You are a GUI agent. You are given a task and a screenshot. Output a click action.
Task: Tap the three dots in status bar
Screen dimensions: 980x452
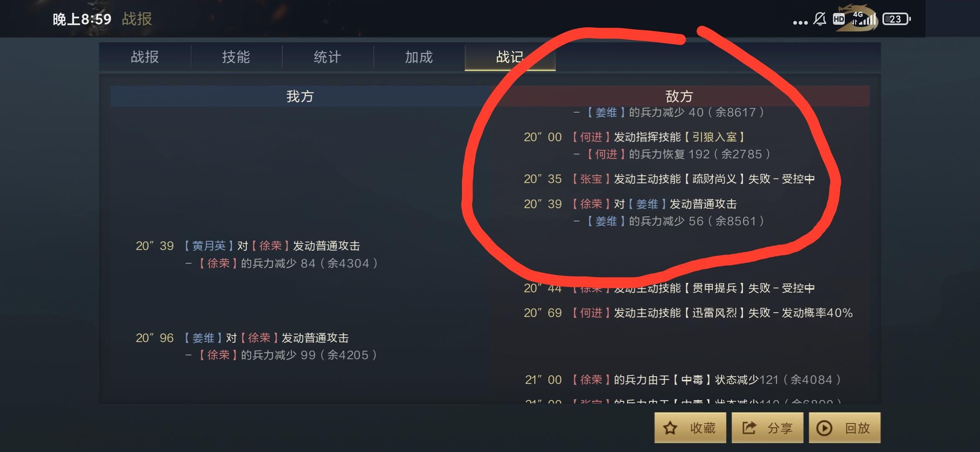coord(800,23)
